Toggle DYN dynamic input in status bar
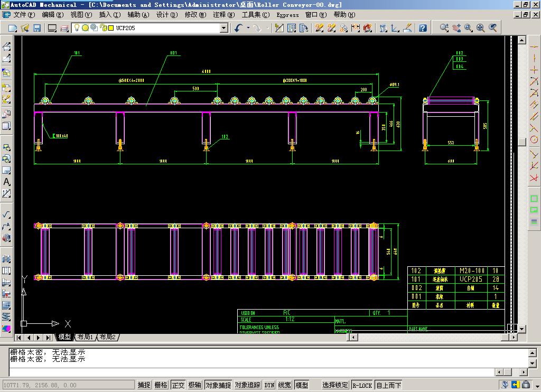The image size is (541, 392). point(269,385)
